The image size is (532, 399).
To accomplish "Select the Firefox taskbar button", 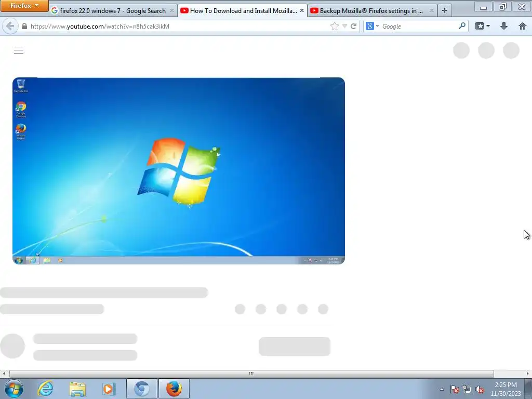I will (x=174, y=389).
